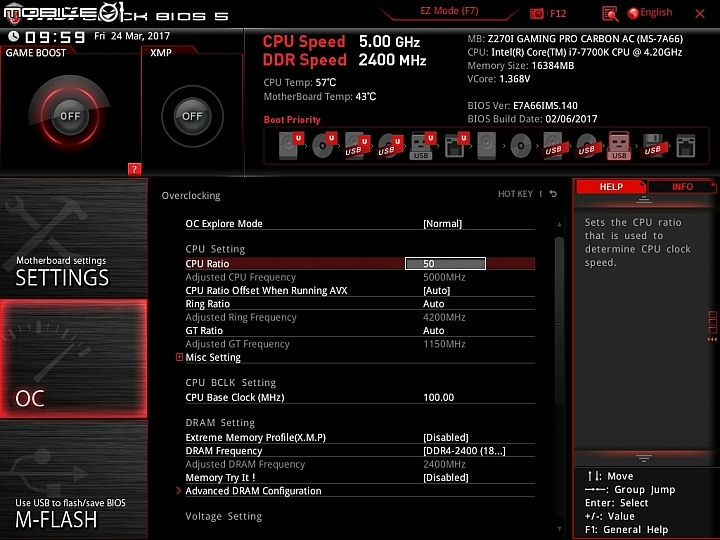Select USB floppy boot device icon
Screen dimensions: 720x540
pos(653,146)
